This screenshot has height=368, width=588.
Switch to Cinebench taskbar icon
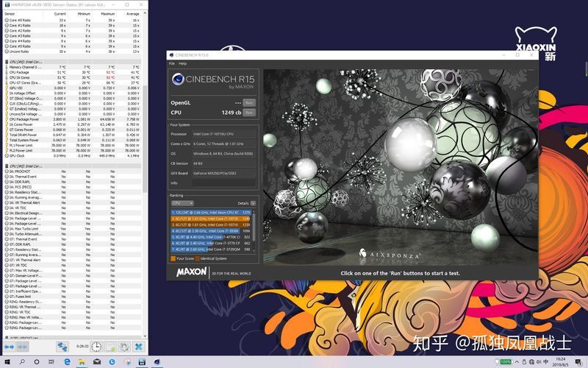tap(157, 362)
